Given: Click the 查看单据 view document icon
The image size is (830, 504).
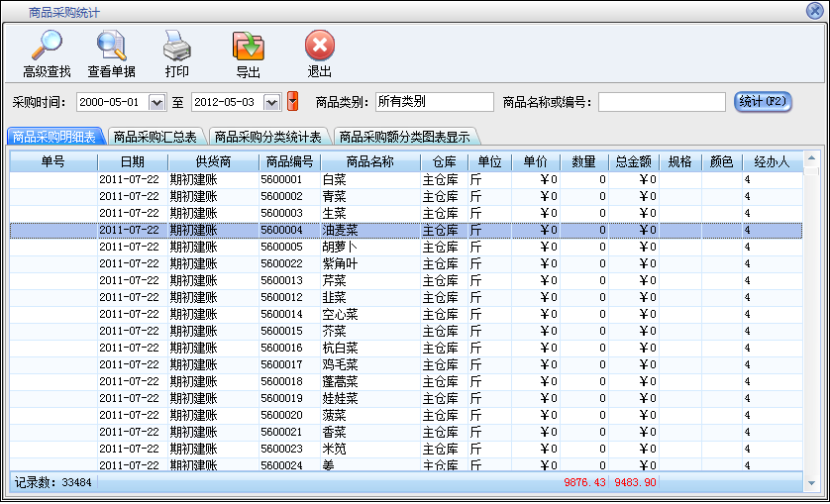Looking at the screenshot, I should (111, 46).
